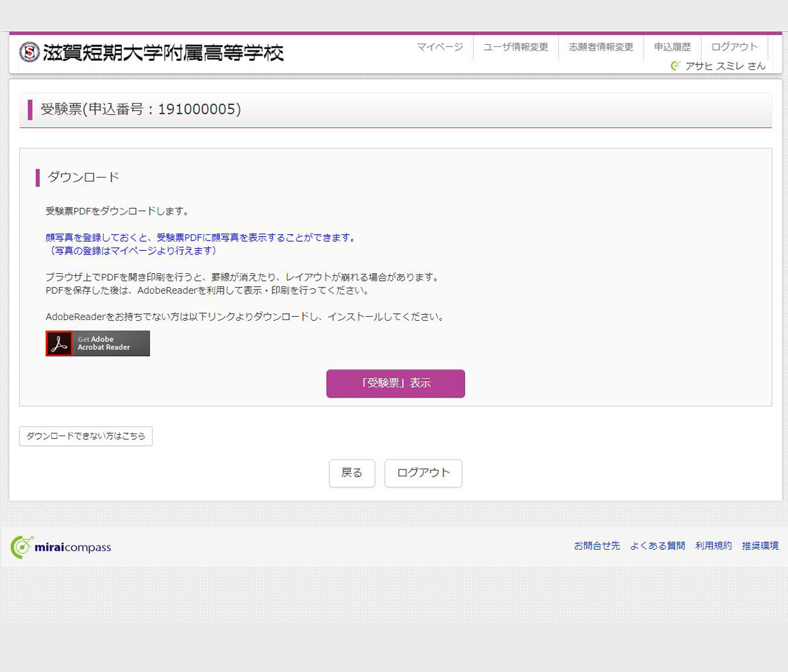This screenshot has height=672, width=788.
Task: Open the 推奨環境 footer link
Action: pyautogui.click(x=760, y=545)
